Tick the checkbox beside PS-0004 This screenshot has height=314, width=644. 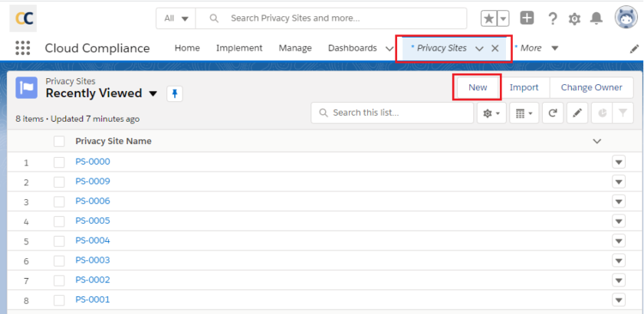[x=59, y=241]
